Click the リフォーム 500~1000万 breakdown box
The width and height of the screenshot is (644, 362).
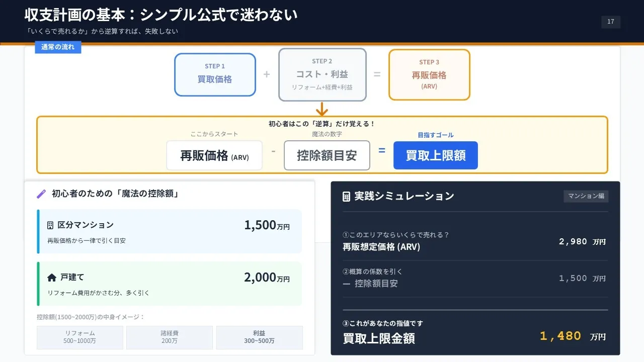click(x=80, y=337)
